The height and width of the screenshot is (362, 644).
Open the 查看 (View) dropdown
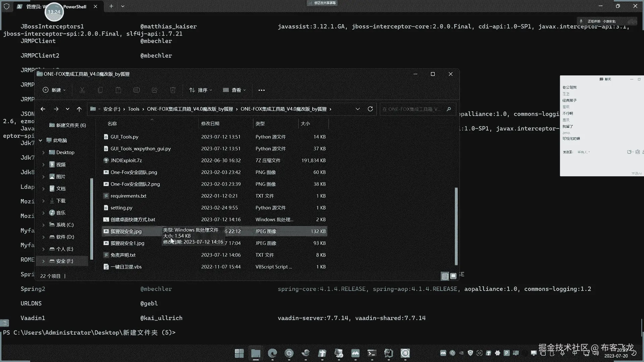(x=234, y=90)
